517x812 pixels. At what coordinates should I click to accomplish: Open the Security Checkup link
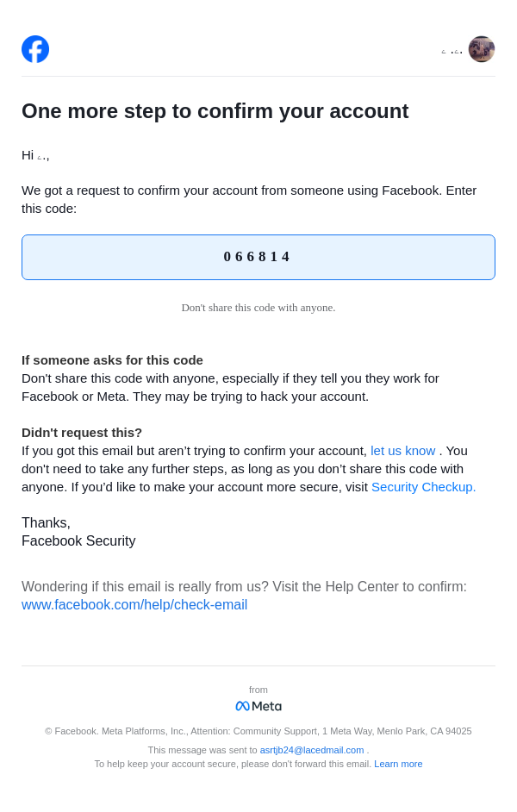pyautogui.click(x=423, y=486)
